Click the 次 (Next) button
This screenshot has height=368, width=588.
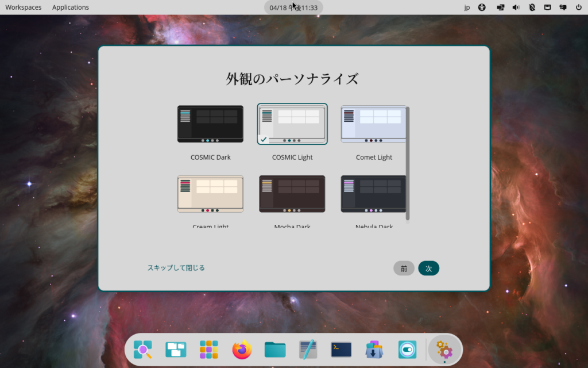coord(428,268)
